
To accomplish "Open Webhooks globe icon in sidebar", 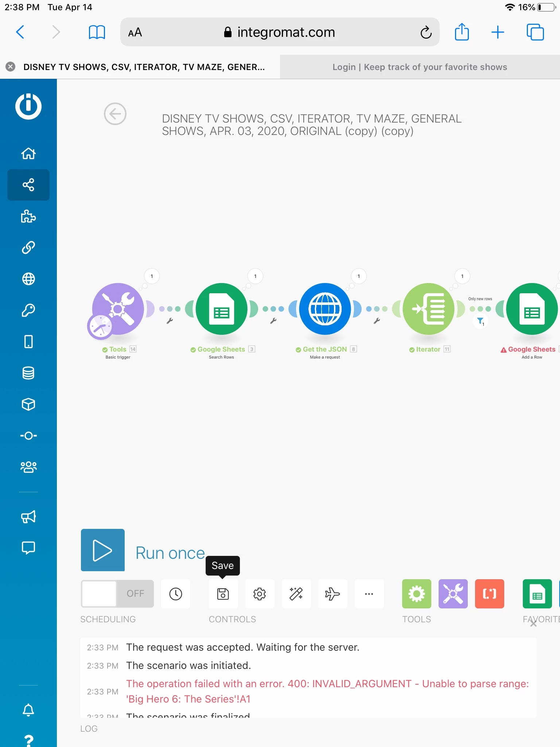I will (28, 279).
